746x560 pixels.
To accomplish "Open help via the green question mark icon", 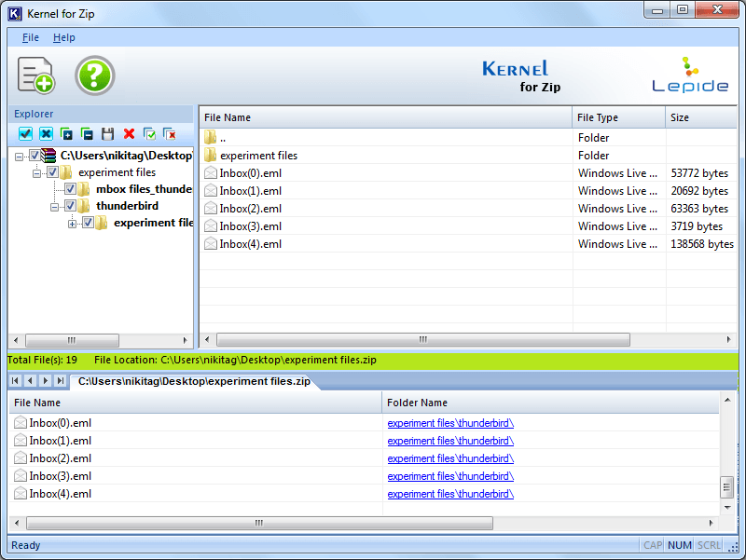I will 95,75.
